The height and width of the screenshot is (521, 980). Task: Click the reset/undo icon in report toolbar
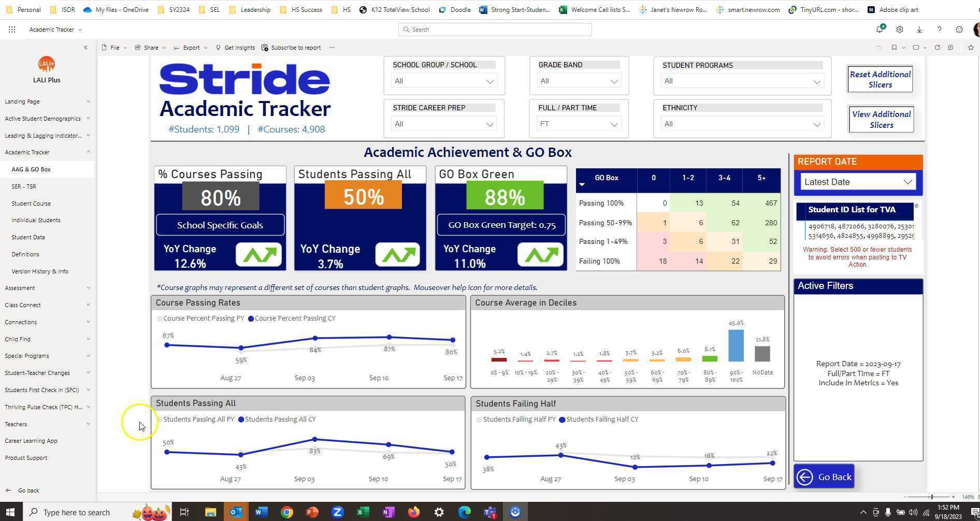point(879,48)
